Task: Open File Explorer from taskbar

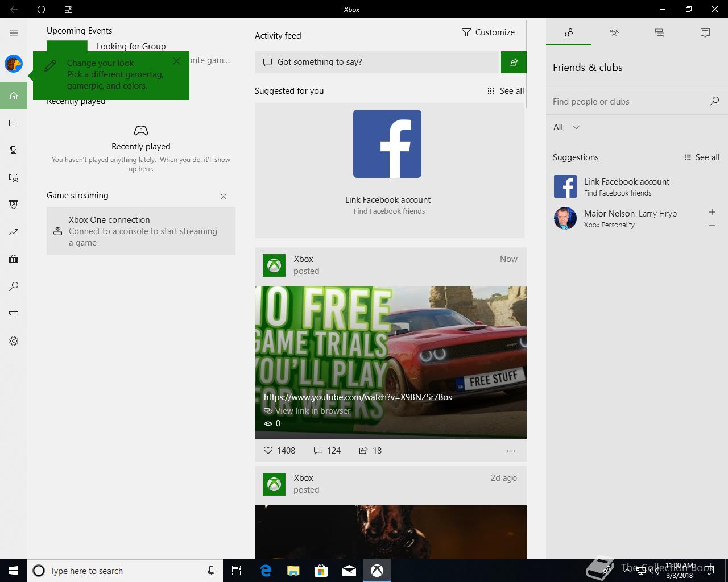Action: [293, 571]
